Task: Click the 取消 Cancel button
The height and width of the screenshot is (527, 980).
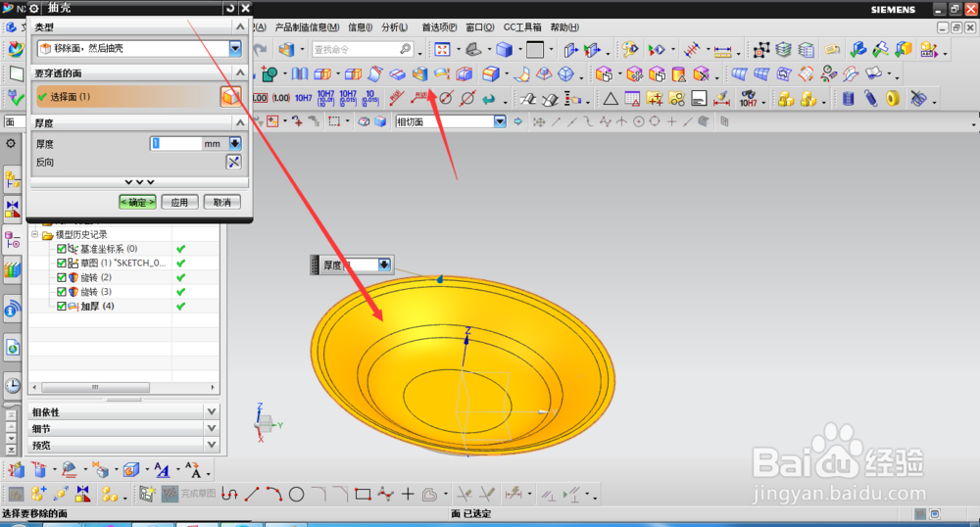Action: [x=221, y=202]
